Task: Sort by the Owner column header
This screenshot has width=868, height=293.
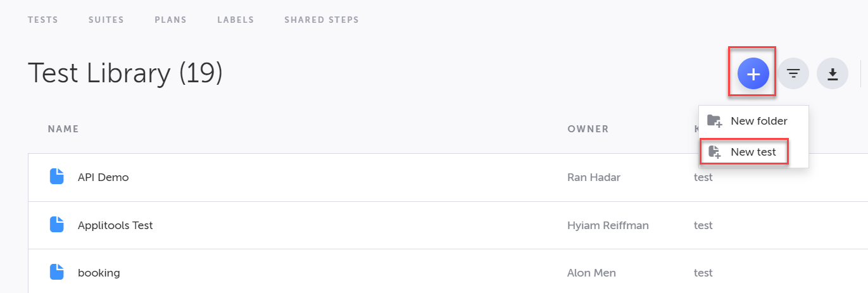Action: coord(588,129)
